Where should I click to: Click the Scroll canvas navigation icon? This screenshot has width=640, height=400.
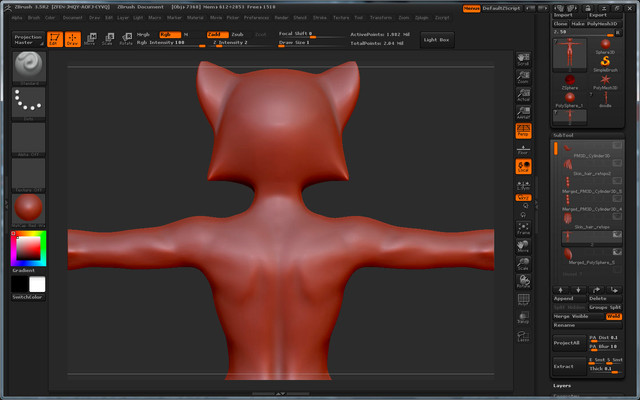point(523,62)
